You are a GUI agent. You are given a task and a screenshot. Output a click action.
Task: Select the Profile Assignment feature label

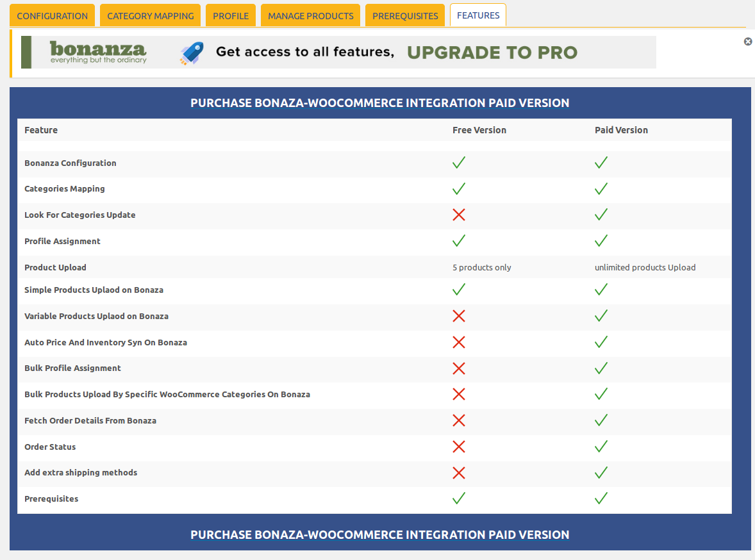(x=62, y=242)
